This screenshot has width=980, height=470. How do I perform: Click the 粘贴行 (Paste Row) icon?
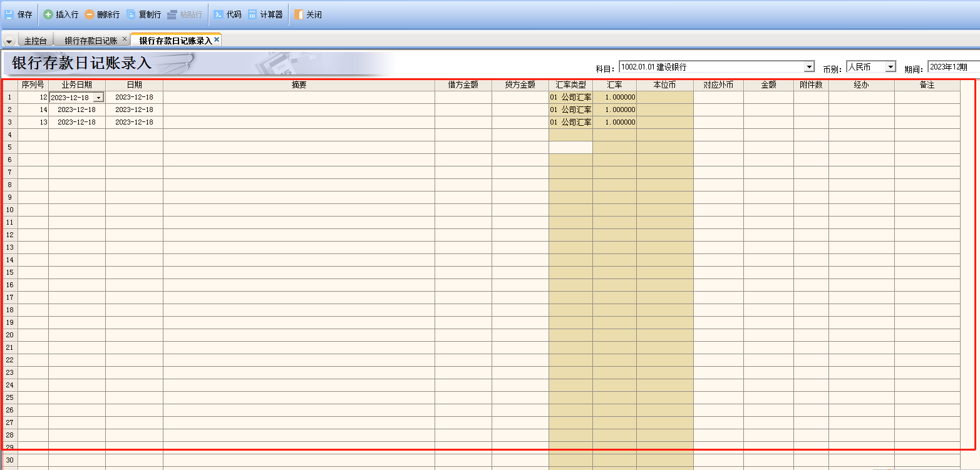[x=172, y=14]
